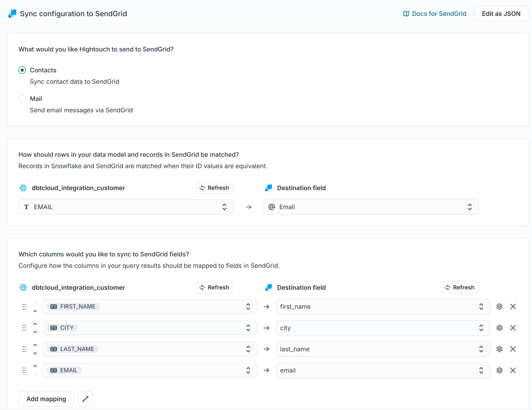Image resolution: width=532 pixels, height=410 pixels.
Task: Click the FIRST_NAME column chip
Action: coord(73,307)
